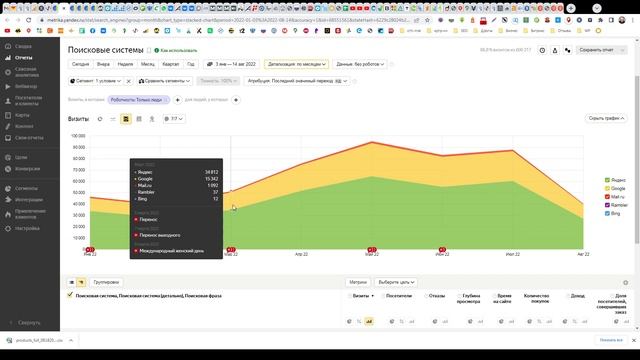Open Выберите цель dropdown
The image size is (640, 360).
[x=396, y=282]
